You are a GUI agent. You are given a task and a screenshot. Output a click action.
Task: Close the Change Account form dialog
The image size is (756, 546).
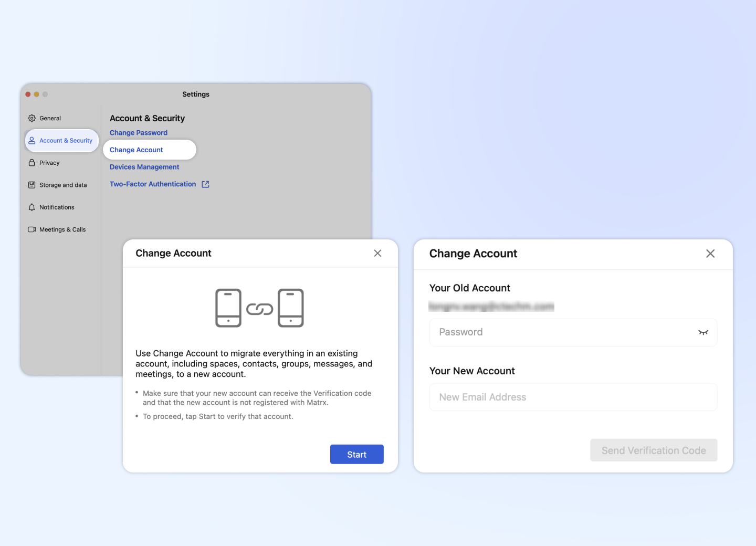coord(710,254)
